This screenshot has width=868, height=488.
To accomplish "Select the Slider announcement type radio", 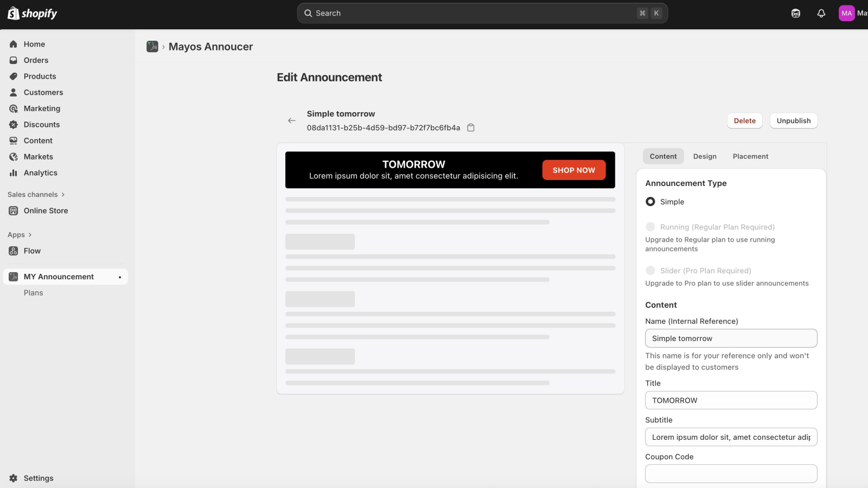I will [x=650, y=271].
